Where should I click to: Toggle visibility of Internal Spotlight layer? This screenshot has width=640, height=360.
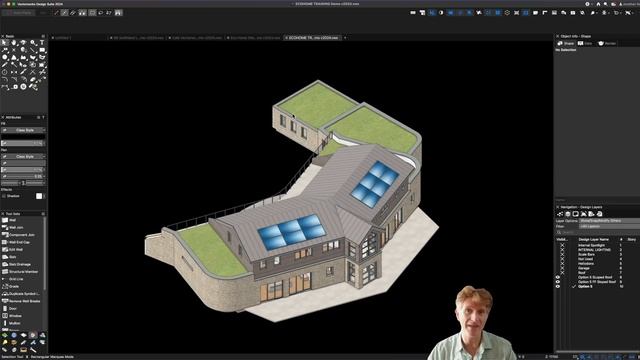click(x=562, y=245)
